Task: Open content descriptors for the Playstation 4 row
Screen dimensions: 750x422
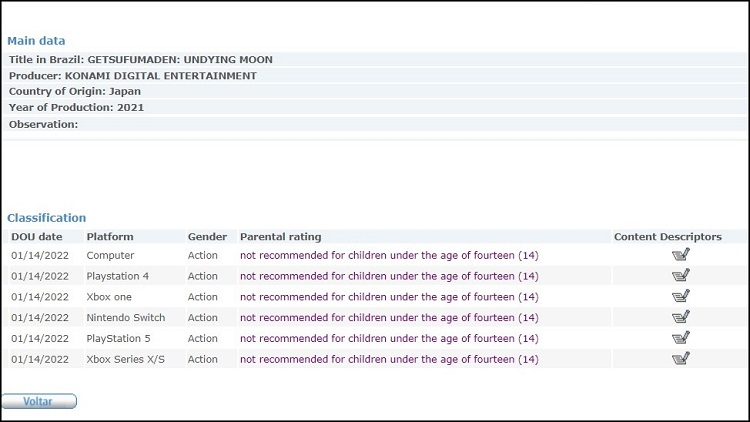Action: click(681, 276)
